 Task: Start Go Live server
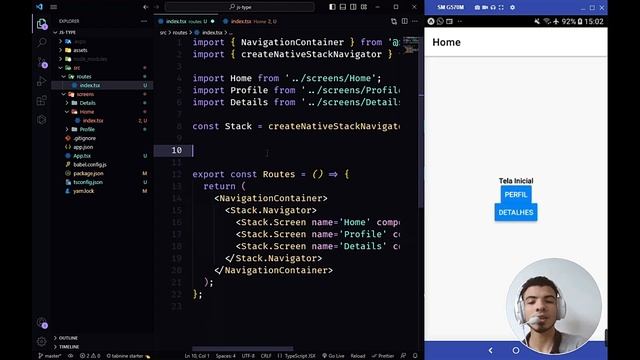point(333,356)
